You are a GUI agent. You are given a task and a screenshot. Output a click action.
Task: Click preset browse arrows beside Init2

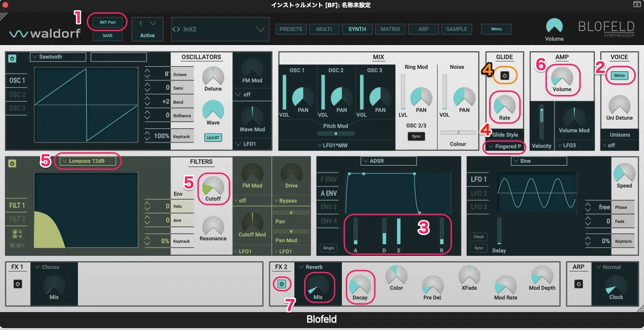point(176,29)
